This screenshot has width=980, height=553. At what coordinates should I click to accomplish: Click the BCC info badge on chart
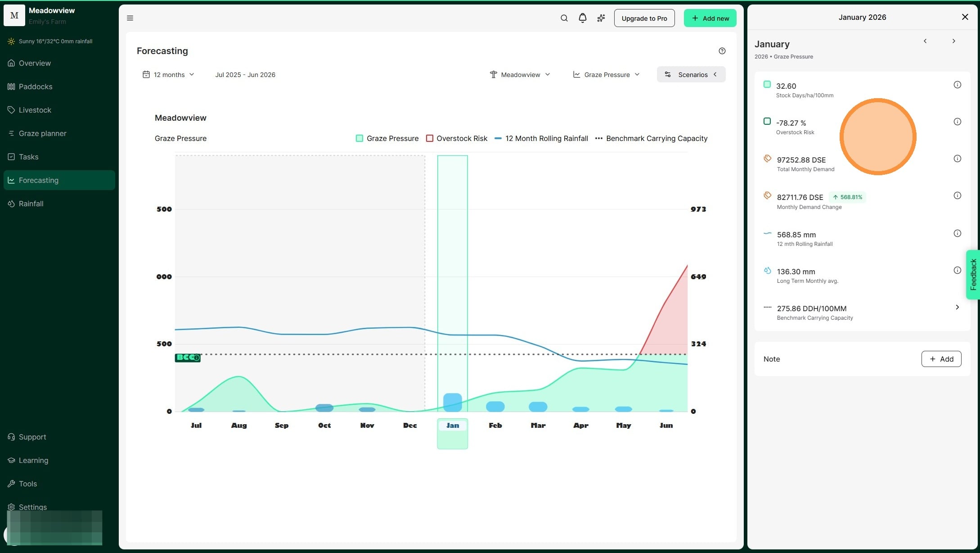[188, 358]
